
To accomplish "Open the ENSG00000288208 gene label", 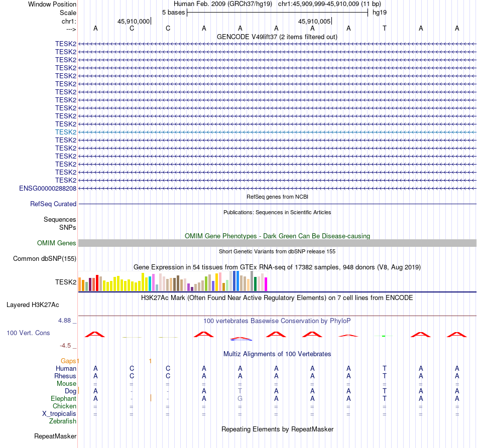I will coord(48,189).
